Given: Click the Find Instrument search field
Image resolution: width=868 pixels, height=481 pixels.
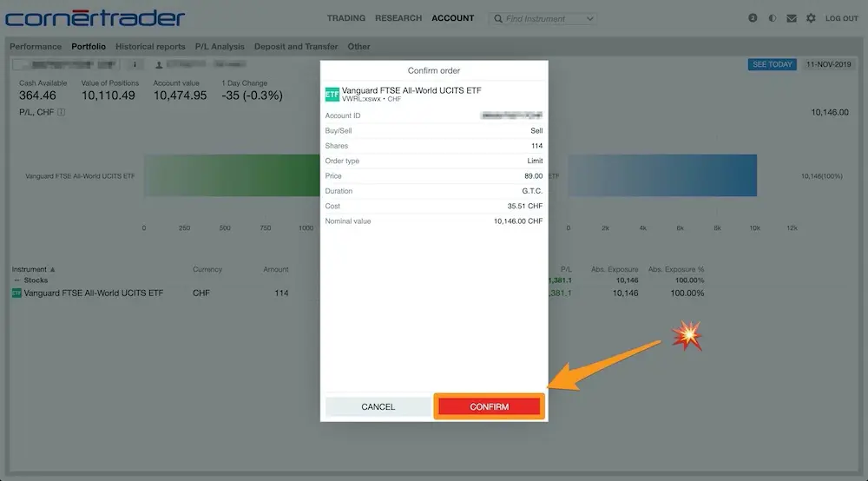Looking at the screenshot, I should (542, 19).
